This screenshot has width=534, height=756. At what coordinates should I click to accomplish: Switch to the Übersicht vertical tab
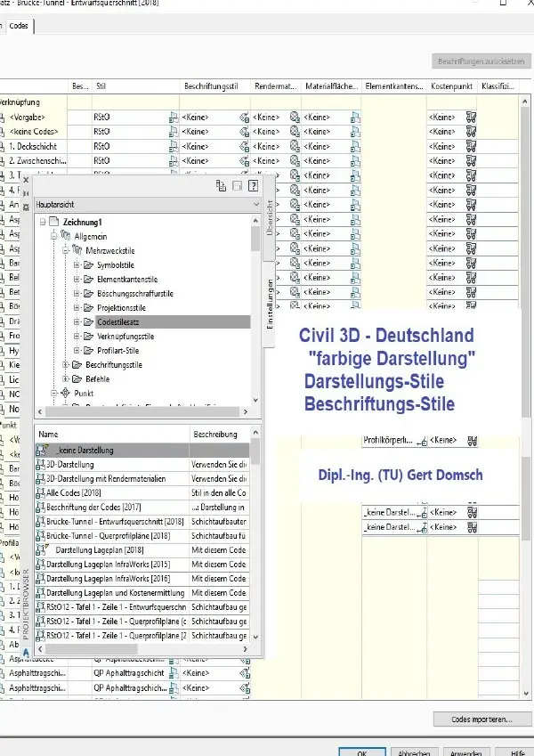270,218
